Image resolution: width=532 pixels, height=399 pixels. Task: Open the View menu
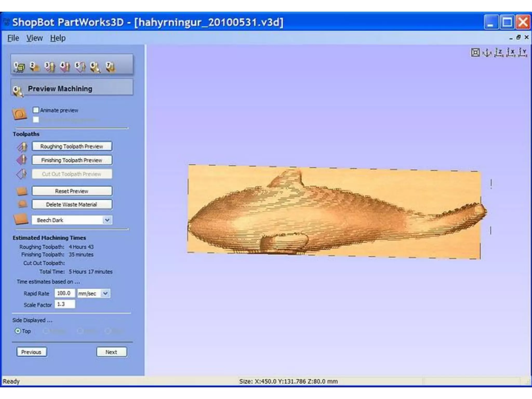[x=34, y=38]
